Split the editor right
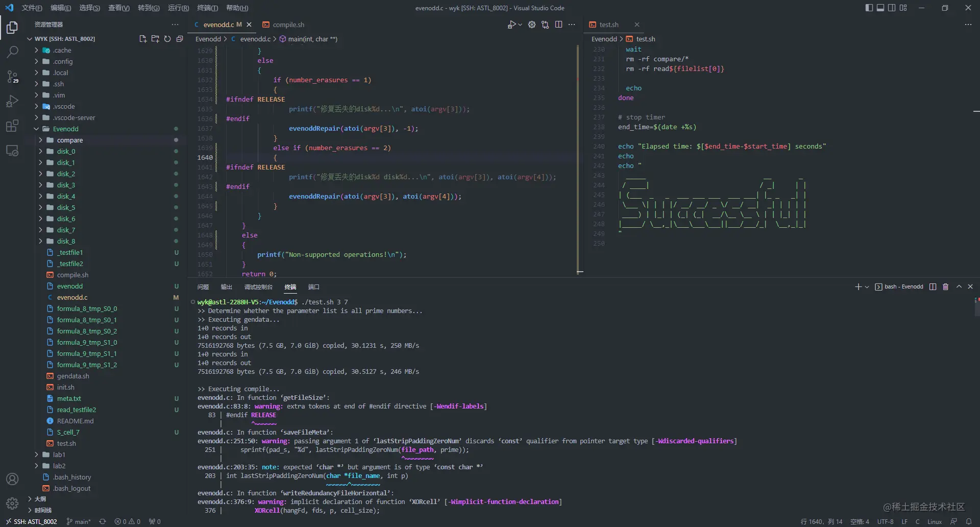The height and width of the screenshot is (527, 980). coord(558,25)
